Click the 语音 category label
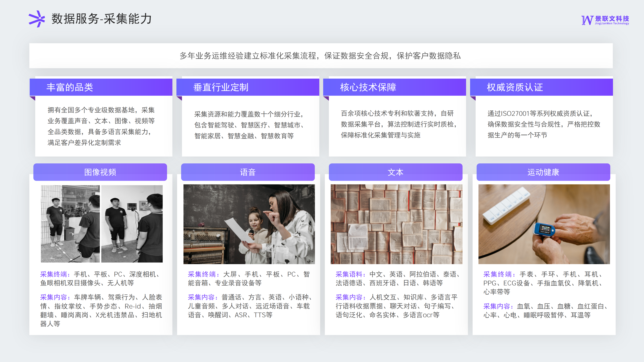Viewport: 644px width, 362px height. point(248,172)
